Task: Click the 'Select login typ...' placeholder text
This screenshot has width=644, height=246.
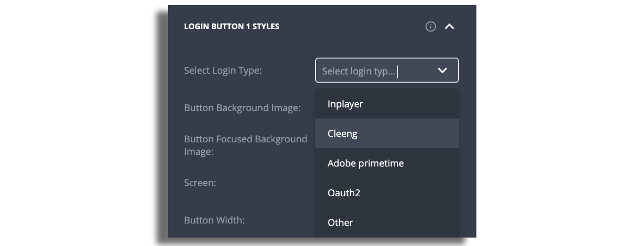Action: (x=358, y=71)
